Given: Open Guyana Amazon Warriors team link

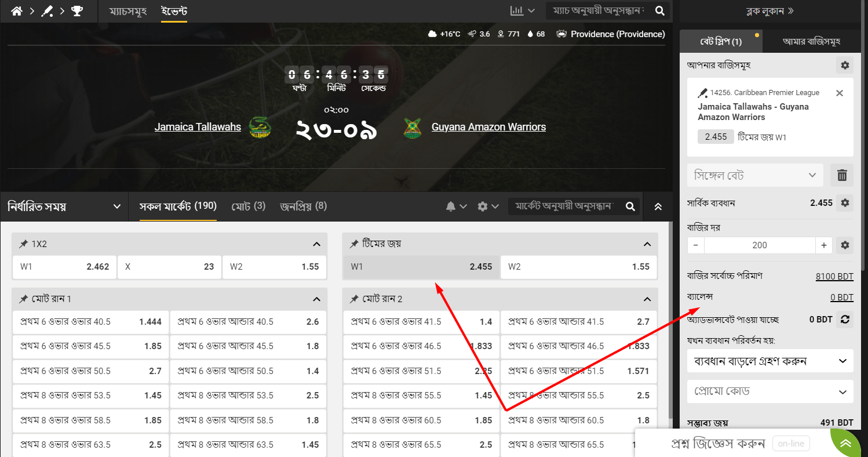Looking at the screenshot, I should tap(488, 126).
